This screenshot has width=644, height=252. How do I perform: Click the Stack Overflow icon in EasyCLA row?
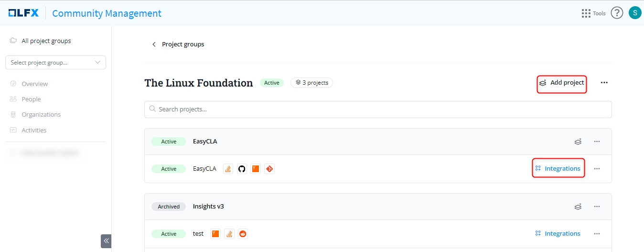point(228,169)
